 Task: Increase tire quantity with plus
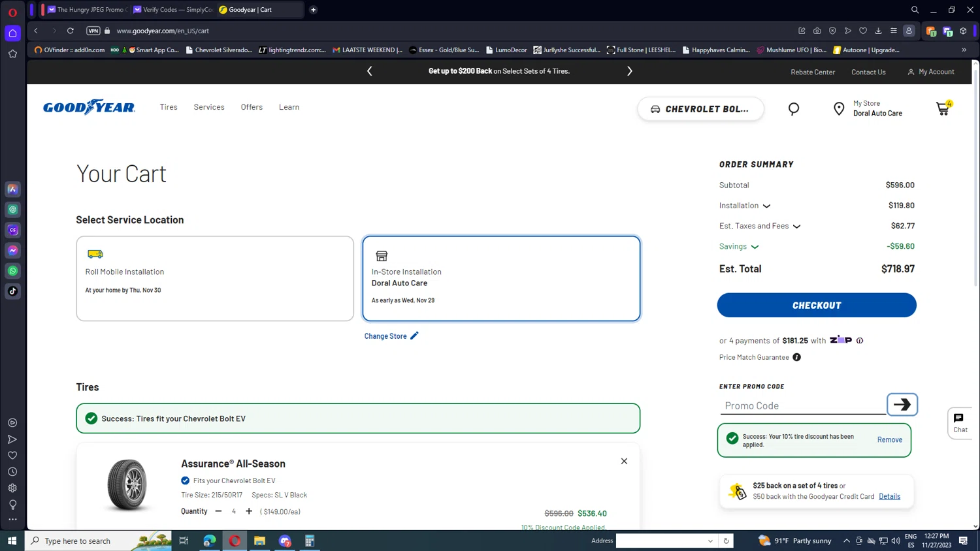click(x=249, y=511)
